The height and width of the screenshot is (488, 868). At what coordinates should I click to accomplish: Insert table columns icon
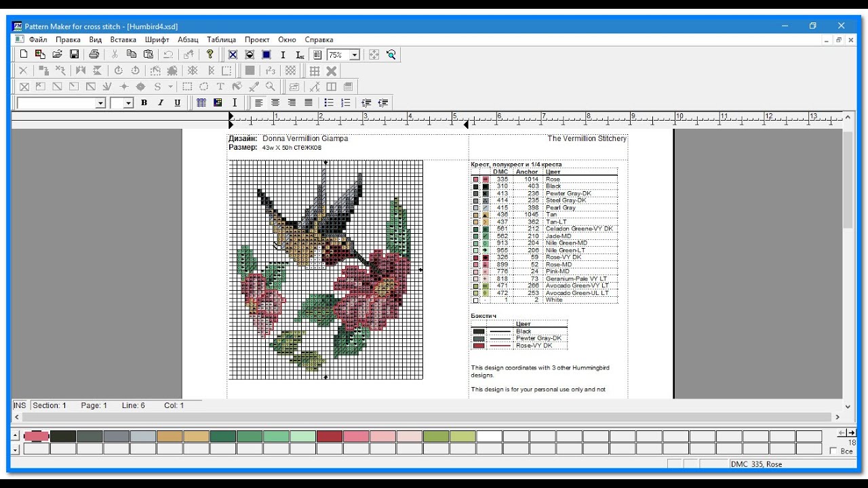pos(201,103)
